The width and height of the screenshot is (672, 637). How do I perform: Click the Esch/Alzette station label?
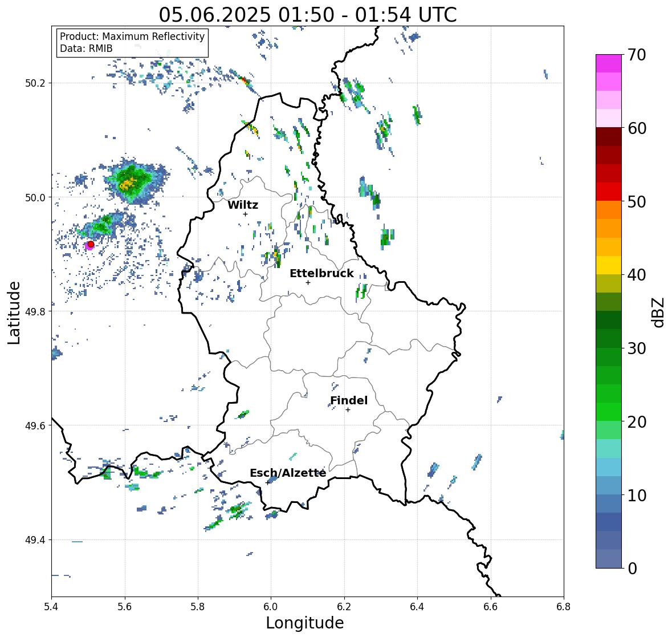[x=288, y=473]
